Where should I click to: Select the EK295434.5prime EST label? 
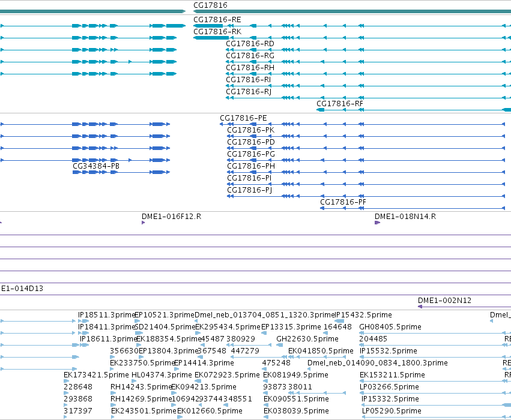(228, 327)
